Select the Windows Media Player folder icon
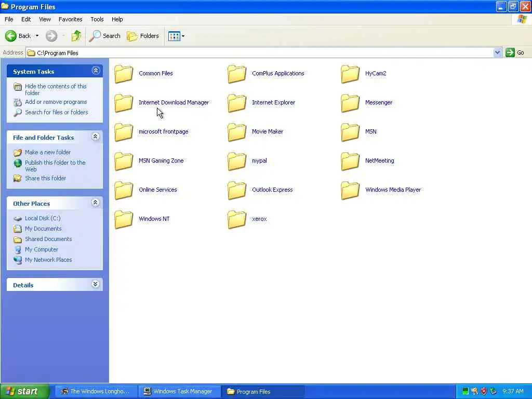The width and height of the screenshot is (532, 399). pyautogui.click(x=350, y=190)
